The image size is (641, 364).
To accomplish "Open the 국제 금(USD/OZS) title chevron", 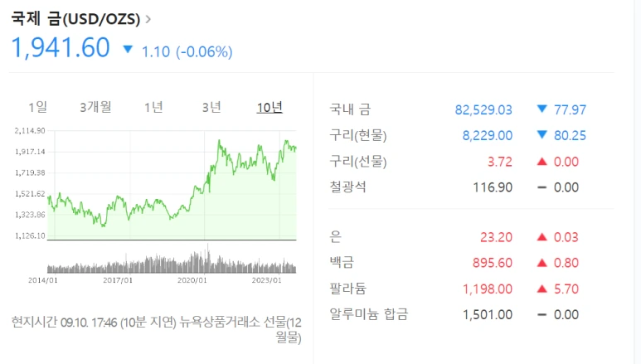I will (x=148, y=19).
